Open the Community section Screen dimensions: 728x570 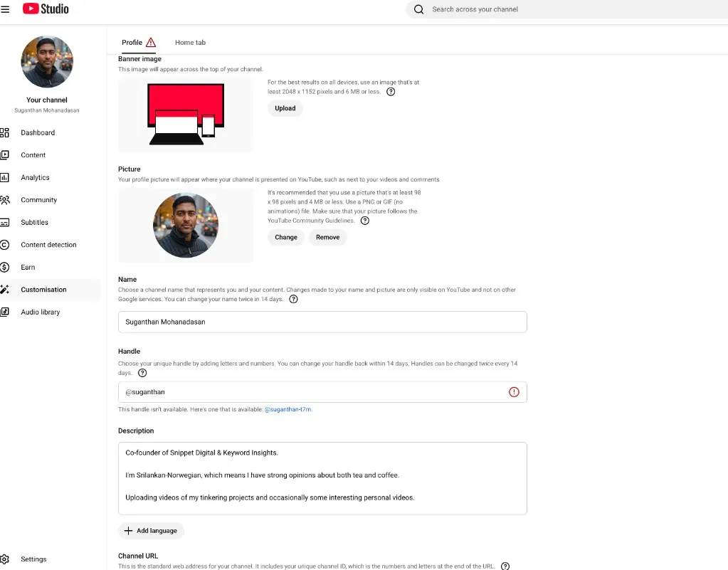coord(38,200)
